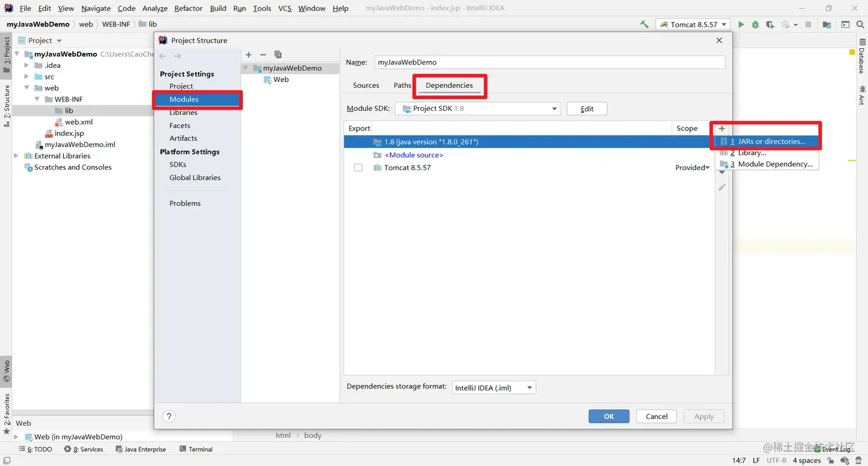Screen dimensions: 868x466
Task: Open the VCS menu
Action: [x=285, y=9]
